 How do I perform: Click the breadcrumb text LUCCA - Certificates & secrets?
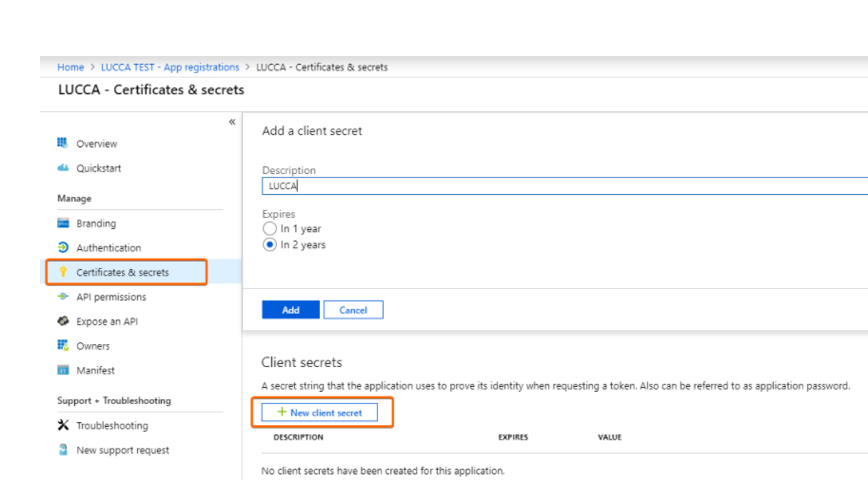[322, 67]
